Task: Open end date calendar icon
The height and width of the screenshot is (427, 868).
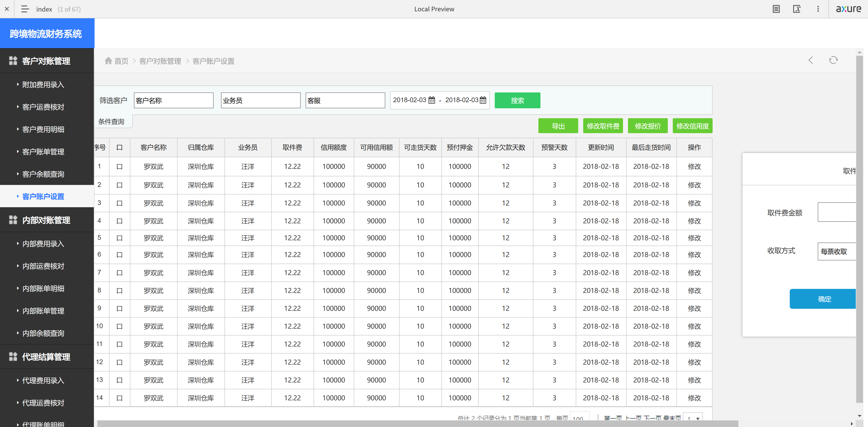Action: (x=483, y=100)
